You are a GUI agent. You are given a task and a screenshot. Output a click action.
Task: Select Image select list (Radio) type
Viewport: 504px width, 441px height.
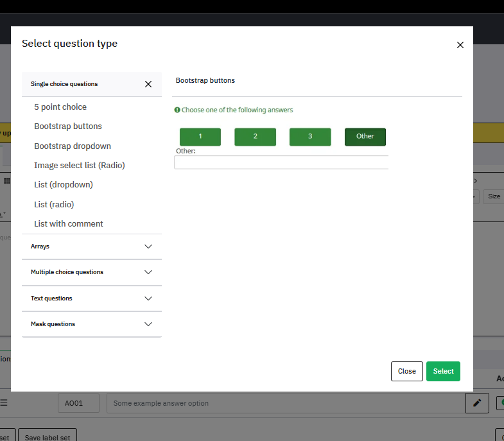[x=80, y=166]
